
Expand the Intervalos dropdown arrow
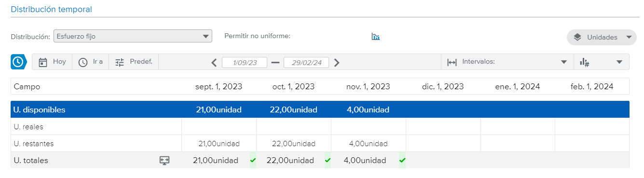coord(563,62)
